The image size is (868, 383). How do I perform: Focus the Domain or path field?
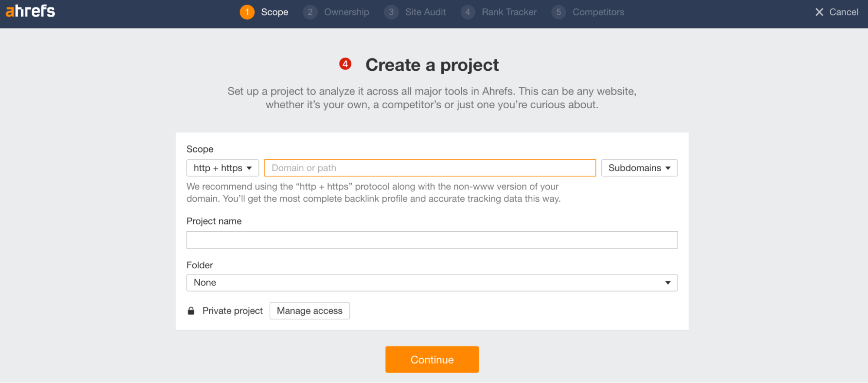430,168
